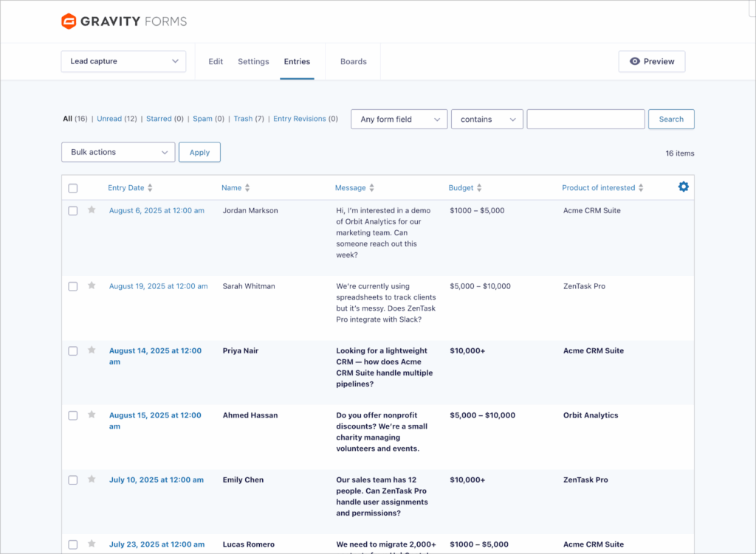Open the Boards tab

(x=353, y=61)
